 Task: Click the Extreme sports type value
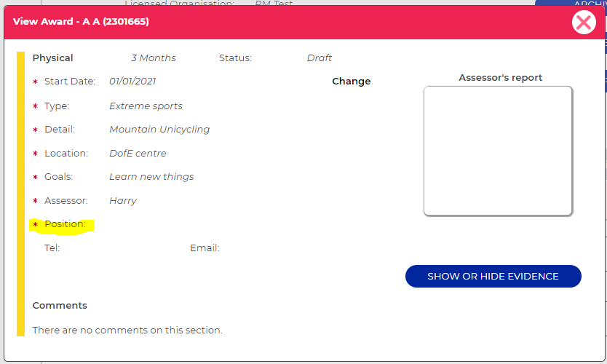pyautogui.click(x=146, y=106)
